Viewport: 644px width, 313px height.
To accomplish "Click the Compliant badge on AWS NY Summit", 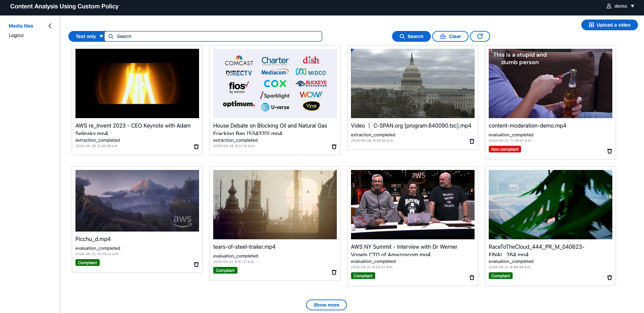I will tap(363, 276).
